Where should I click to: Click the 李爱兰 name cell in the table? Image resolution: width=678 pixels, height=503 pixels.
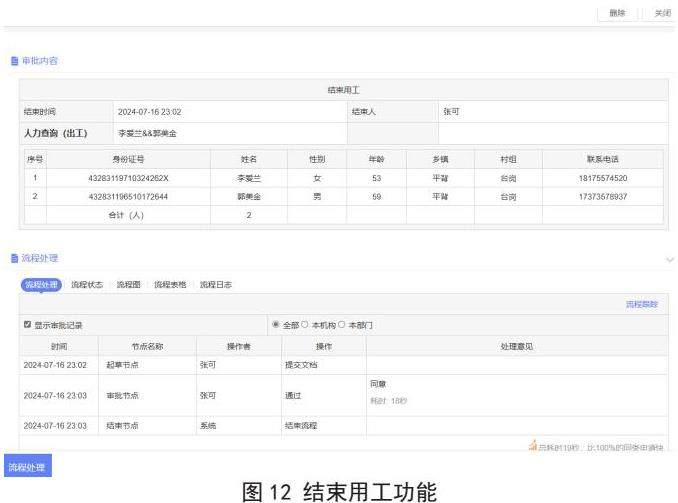click(x=248, y=178)
